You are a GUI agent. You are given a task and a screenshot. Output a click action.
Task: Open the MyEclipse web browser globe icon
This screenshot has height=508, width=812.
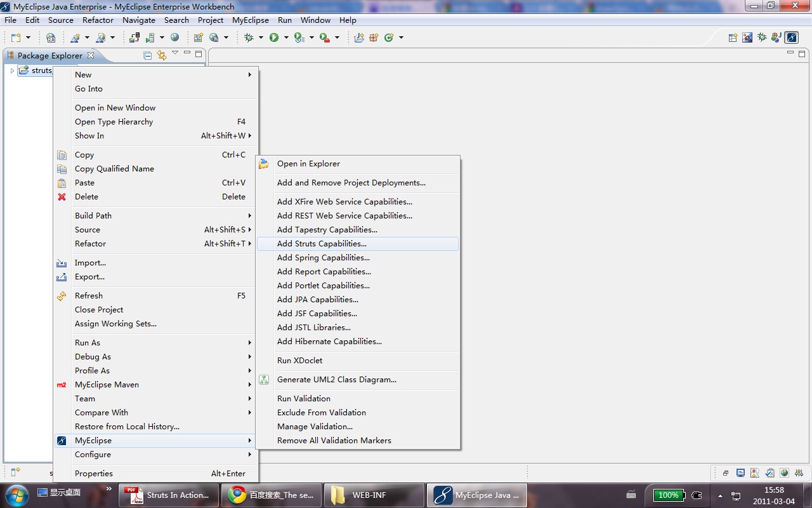(x=174, y=37)
